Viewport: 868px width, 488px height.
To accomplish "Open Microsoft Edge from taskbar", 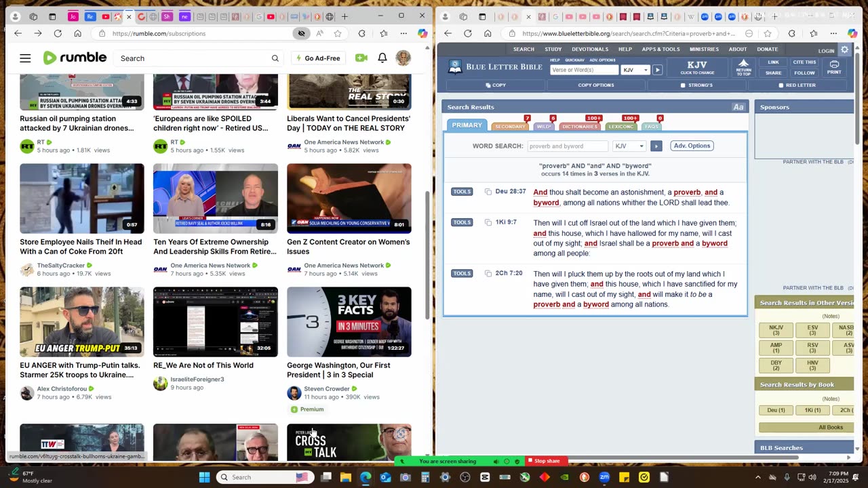I will point(366,477).
